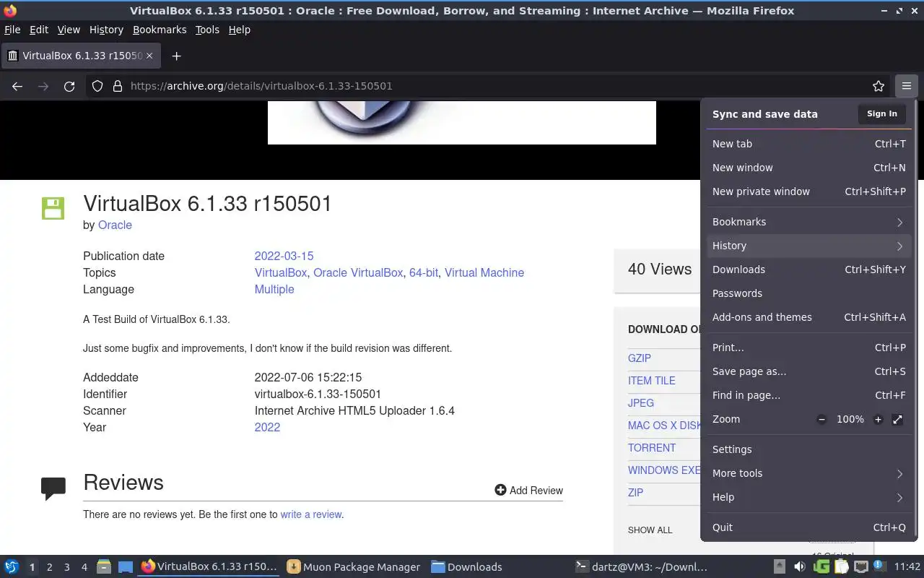Image resolution: width=924 pixels, height=578 pixels.
Task: Open Passwords from the app menu
Action: (808, 293)
